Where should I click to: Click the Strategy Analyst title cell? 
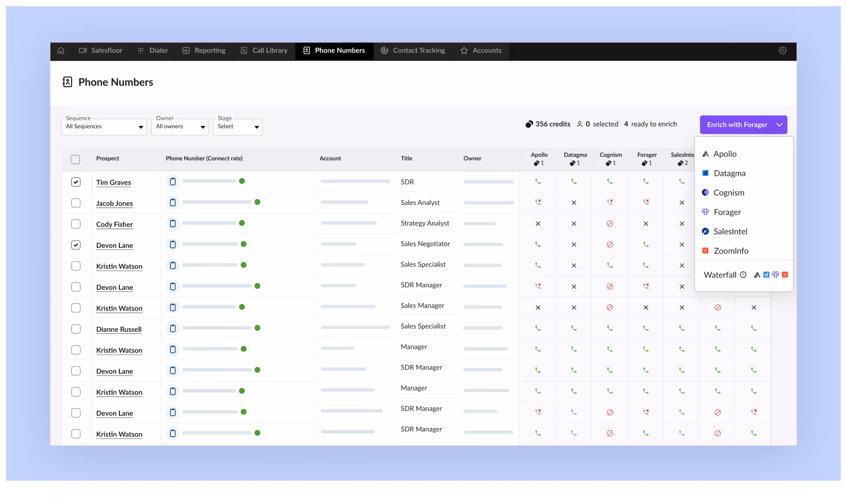tap(425, 223)
